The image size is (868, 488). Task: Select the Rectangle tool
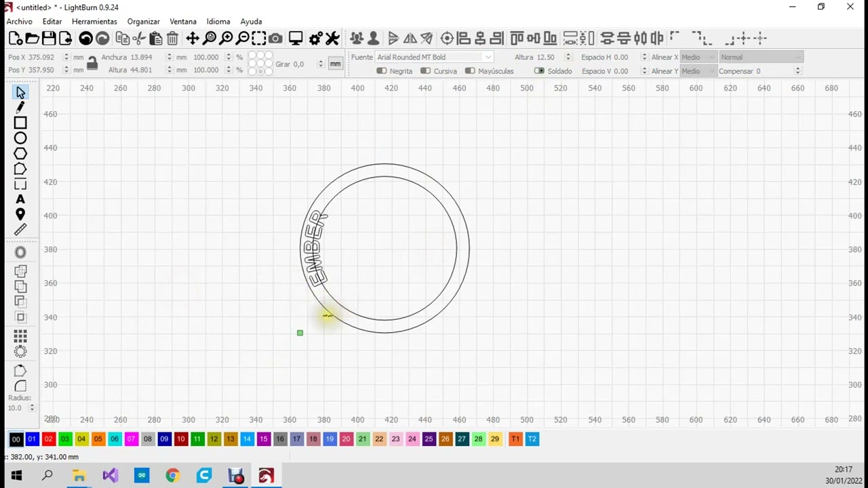(20, 123)
